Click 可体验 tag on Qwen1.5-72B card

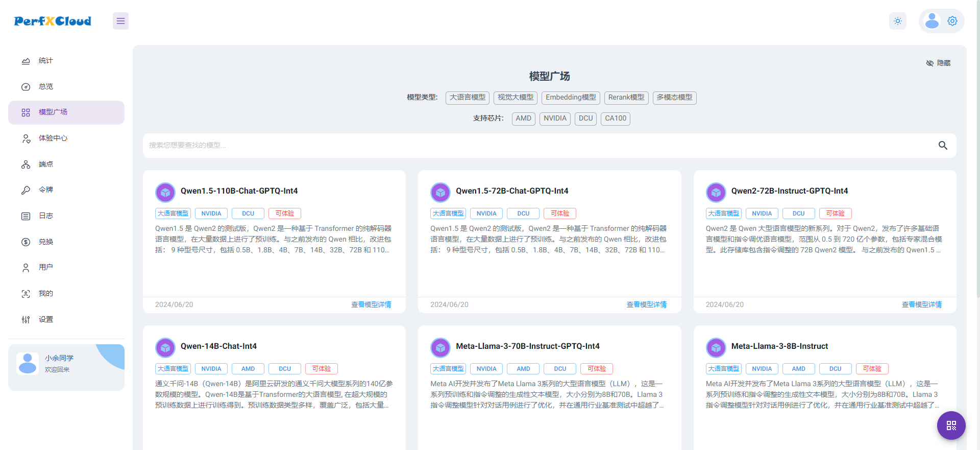(x=560, y=214)
